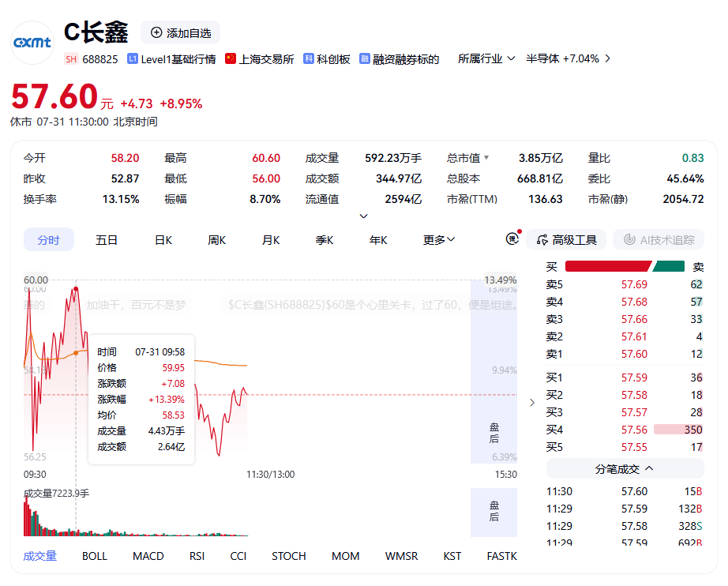Click the CXMT company logo
728x586 pixels.
[x=32, y=43]
